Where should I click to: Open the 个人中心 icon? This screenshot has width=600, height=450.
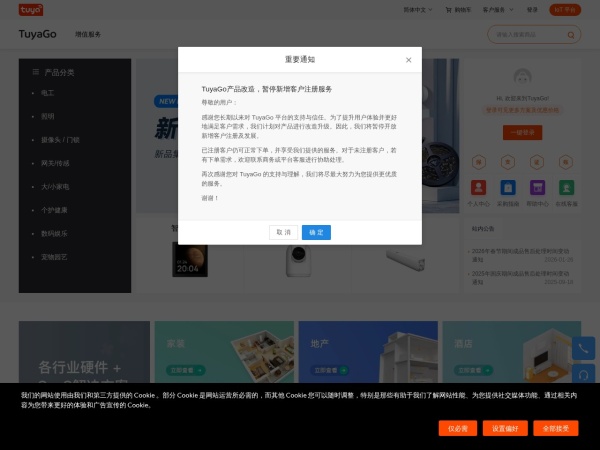pos(478,188)
